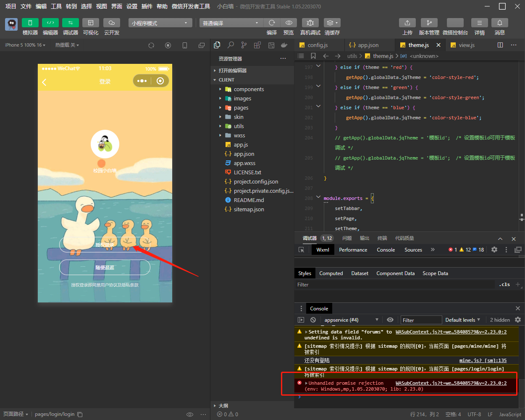Click the compile refresh icon

(x=272, y=23)
